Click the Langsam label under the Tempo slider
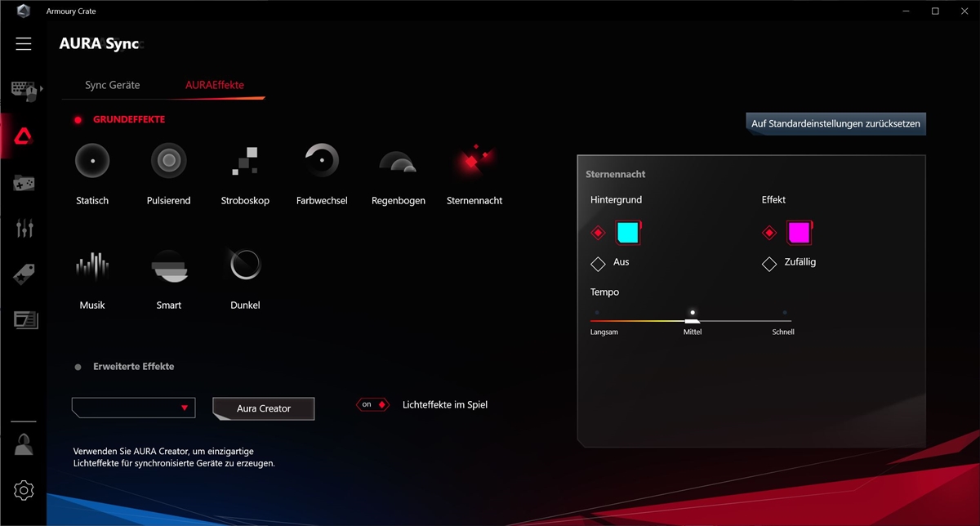The height and width of the screenshot is (526, 980). [x=604, y=332]
